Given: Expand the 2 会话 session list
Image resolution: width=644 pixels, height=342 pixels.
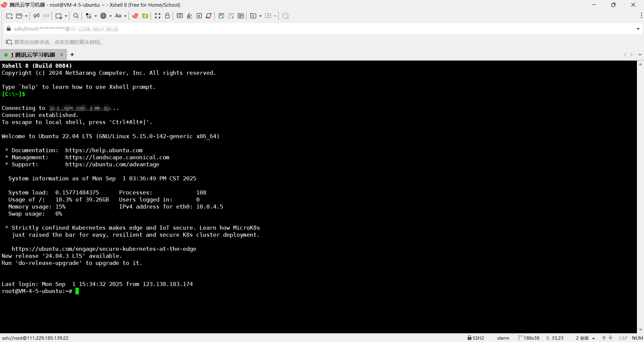Looking at the screenshot, I should coord(584,338).
